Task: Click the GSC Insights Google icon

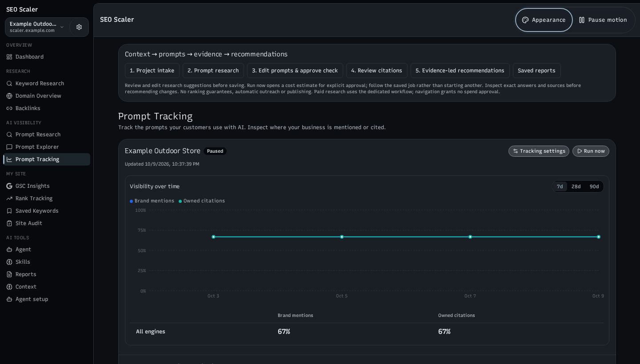Action: [x=9, y=186]
